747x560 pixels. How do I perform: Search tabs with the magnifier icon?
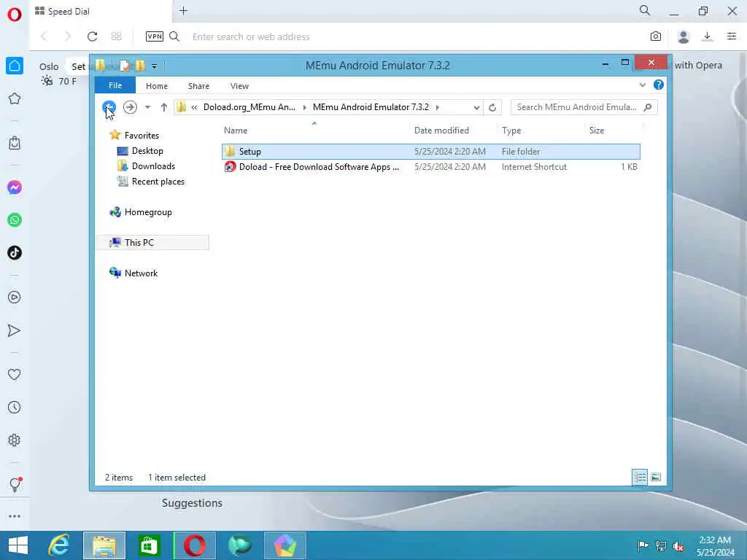[x=645, y=10]
